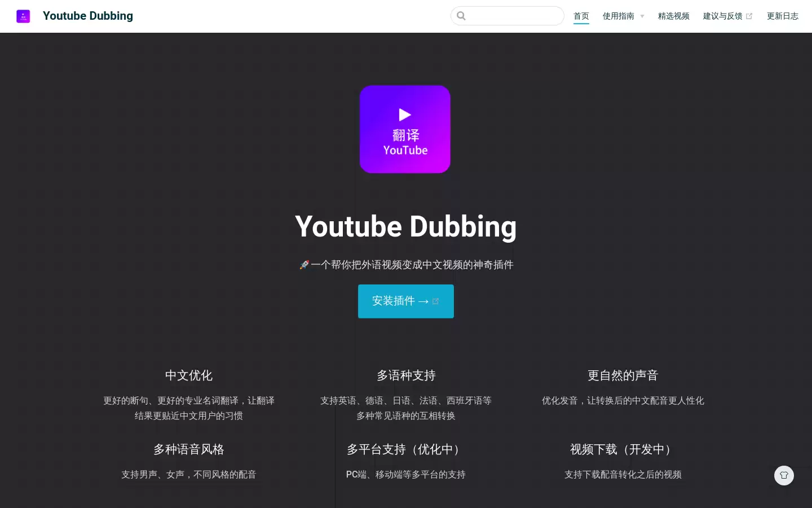The width and height of the screenshot is (812, 508).
Task: Click the text PC端、移动端等多平台的支持
Action: point(406,475)
